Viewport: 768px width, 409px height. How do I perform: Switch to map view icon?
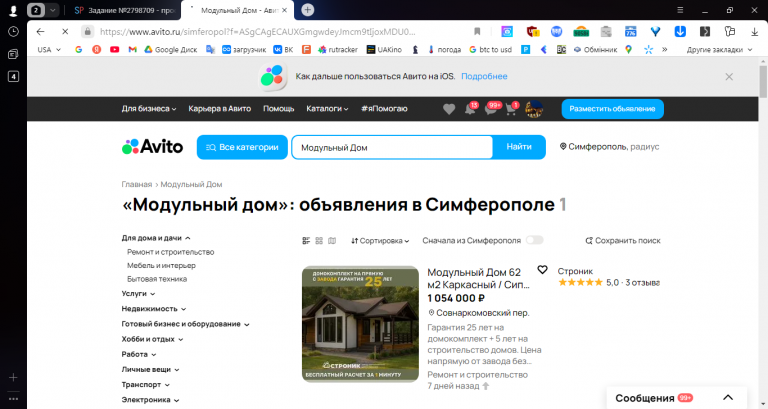[332, 241]
